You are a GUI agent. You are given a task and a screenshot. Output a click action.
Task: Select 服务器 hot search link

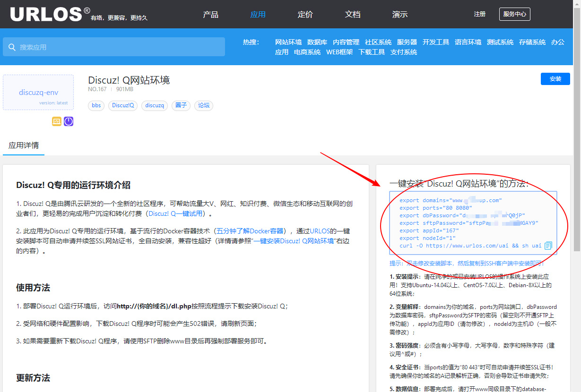407,42
